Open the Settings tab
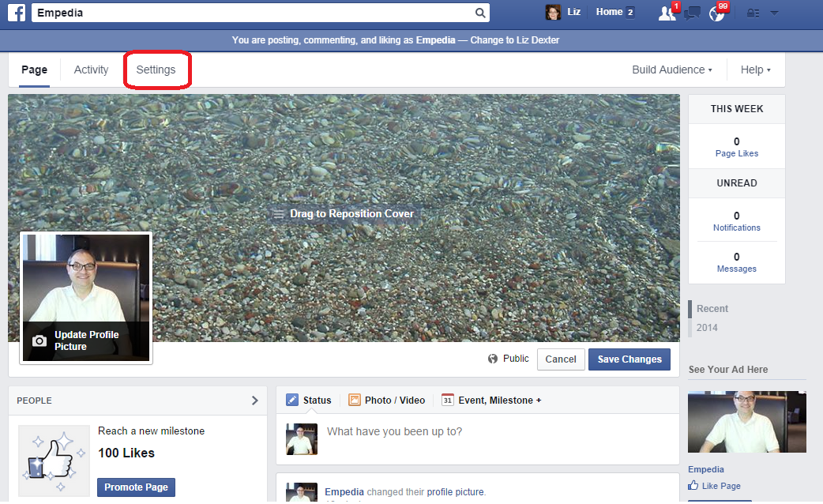This screenshot has width=823, height=504. (156, 70)
